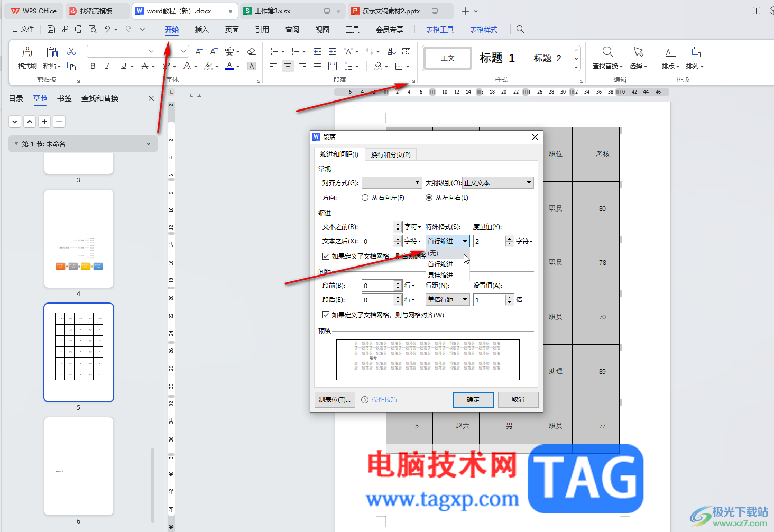Apply the 正文 style

point(448,58)
